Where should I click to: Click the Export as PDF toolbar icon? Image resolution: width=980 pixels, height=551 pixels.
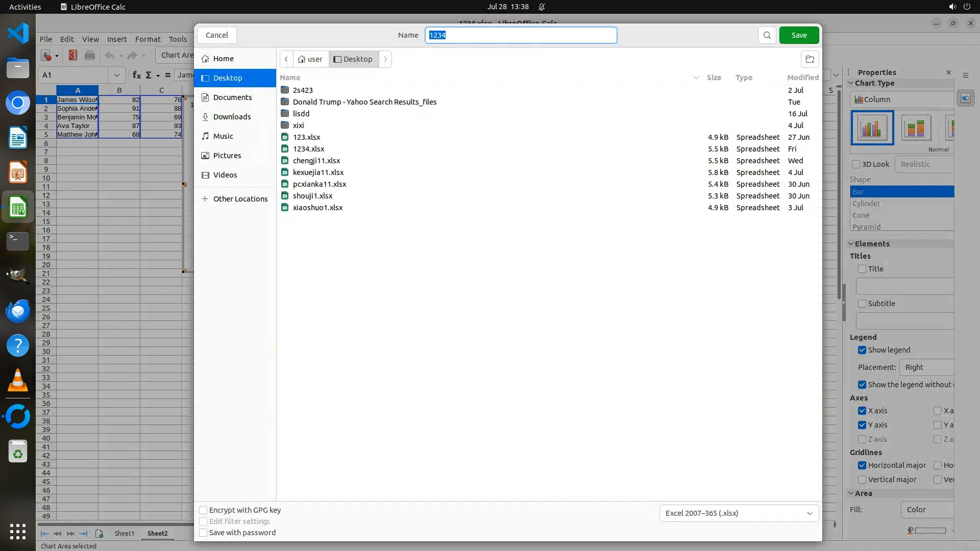pyautogui.click(x=73, y=55)
